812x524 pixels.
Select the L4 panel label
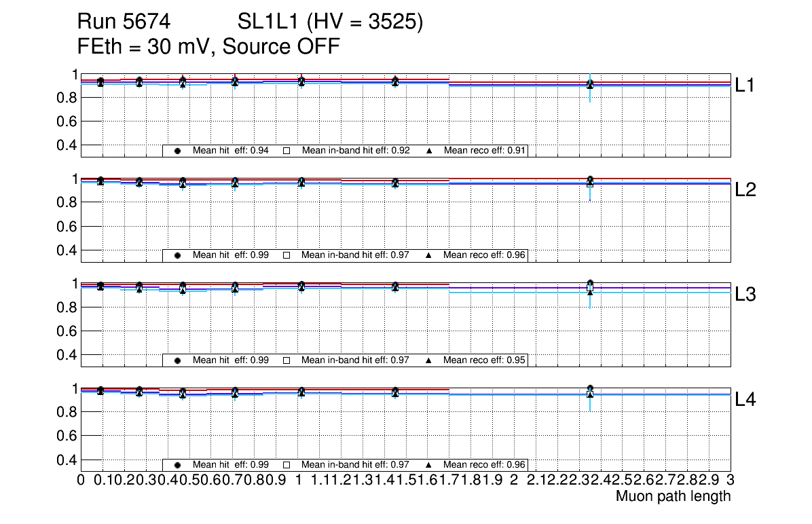(x=745, y=400)
